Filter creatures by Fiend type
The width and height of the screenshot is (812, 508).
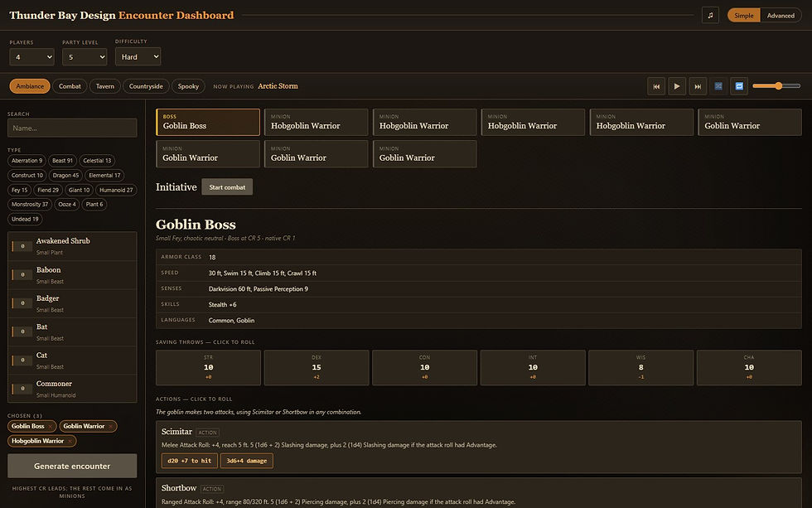click(48, 190)
